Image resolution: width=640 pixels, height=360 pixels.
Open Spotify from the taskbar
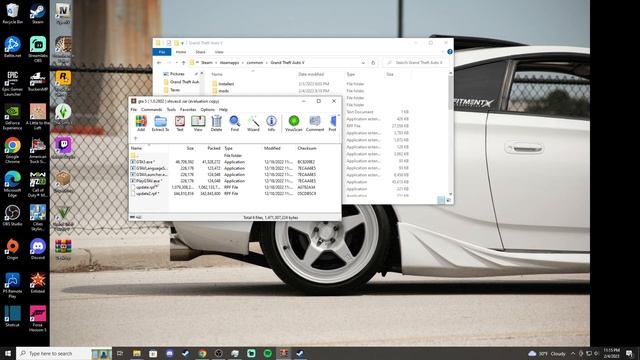click(x=267, y=353)
